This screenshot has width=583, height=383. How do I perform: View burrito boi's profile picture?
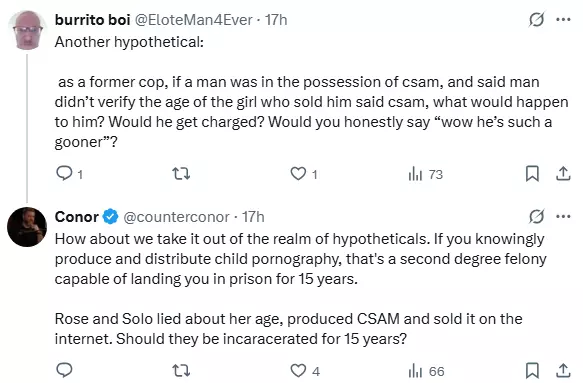click(27, 30)
